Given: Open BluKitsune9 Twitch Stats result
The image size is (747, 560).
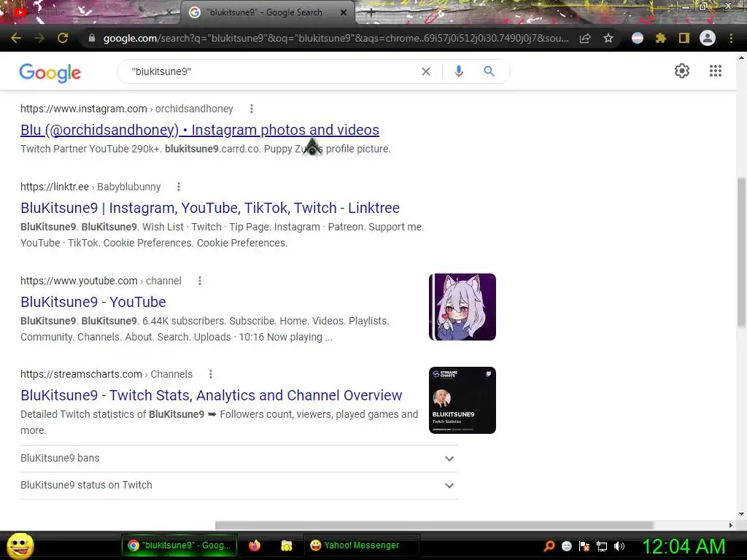Looking at the screenshot, I should click(212, 395).
